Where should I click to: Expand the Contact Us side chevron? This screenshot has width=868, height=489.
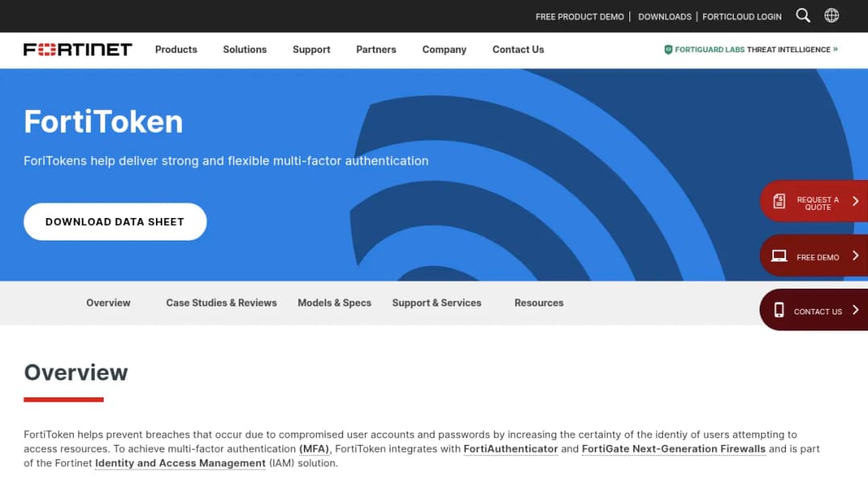pyautogui.click(x=855, y=310)
